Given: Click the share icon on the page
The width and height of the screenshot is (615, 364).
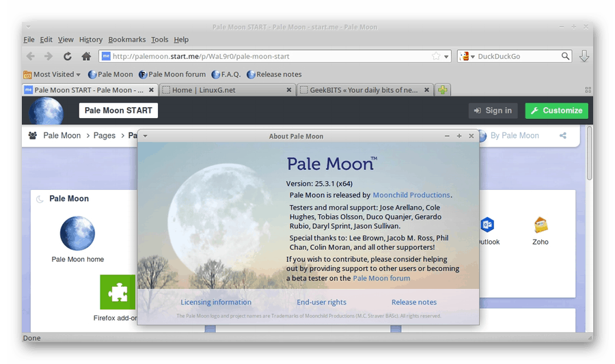Looking at the screenshot, I should click(x=563, y=136).
